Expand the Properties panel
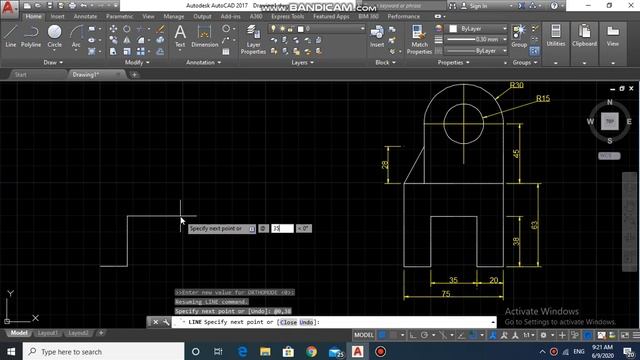The width and height of the screenshot is (640, 360). 453,62
